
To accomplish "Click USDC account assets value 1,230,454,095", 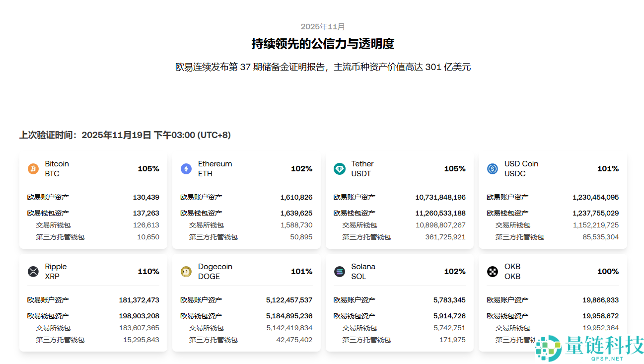I will [x=596, y=197].
